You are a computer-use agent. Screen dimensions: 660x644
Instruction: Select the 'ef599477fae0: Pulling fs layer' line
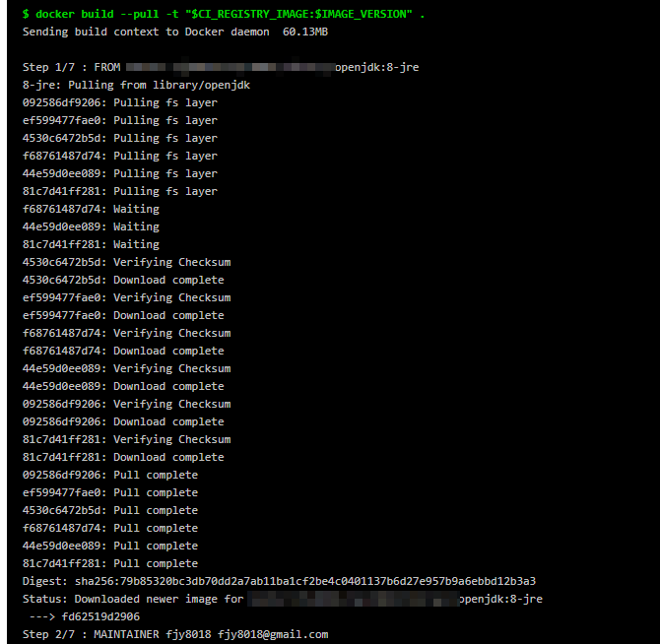pos(119,120)
